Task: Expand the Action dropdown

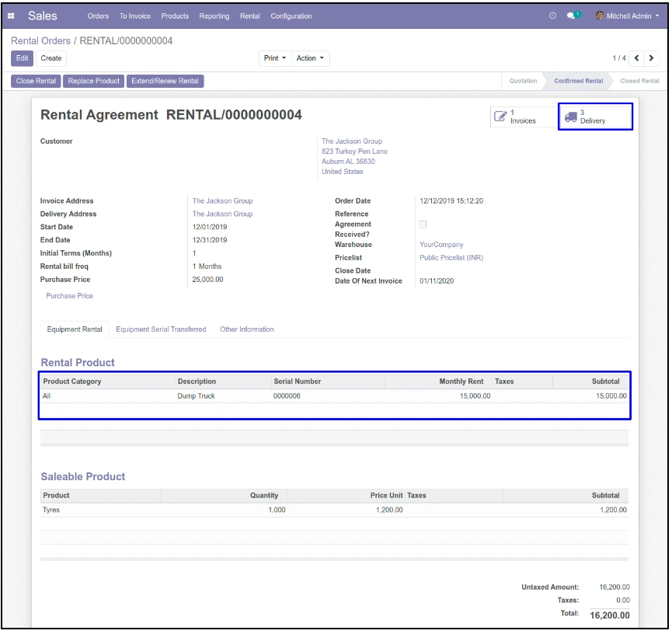Action: [311, 58]
